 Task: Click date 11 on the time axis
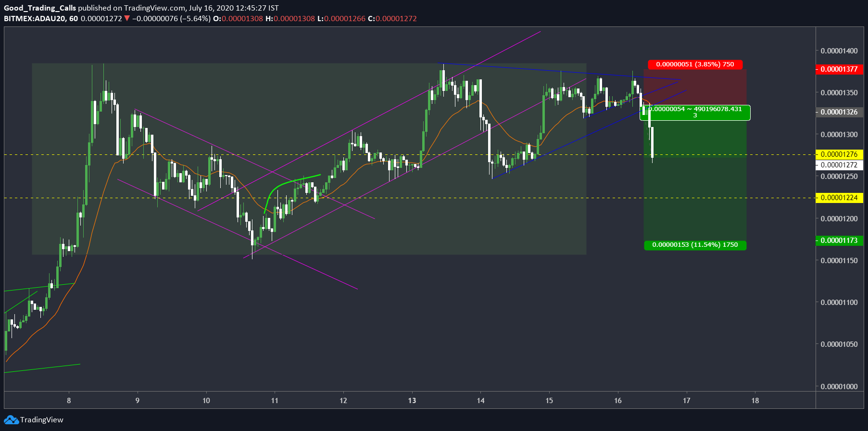click(275, 401)
